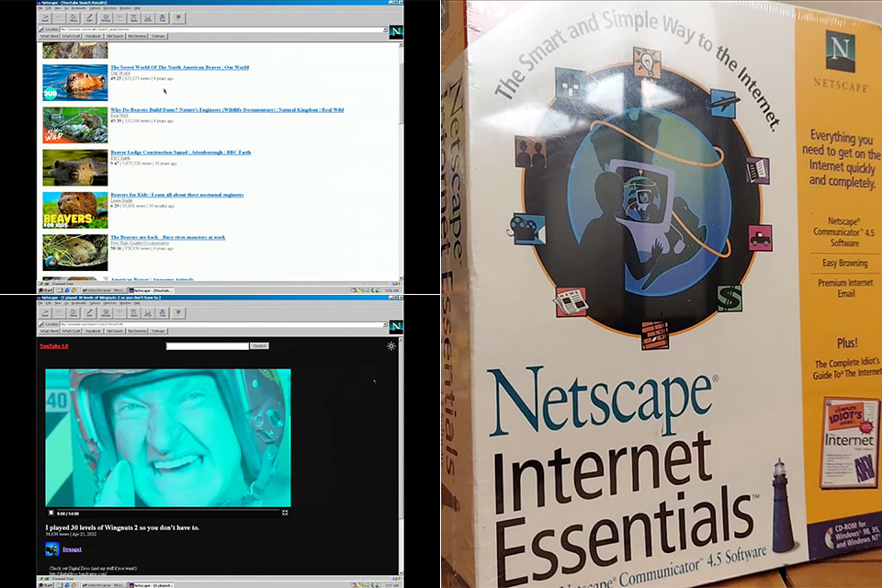882x588 pixels.
Task: Visit the Drauga1 channel link
Action: click(74, 549)
